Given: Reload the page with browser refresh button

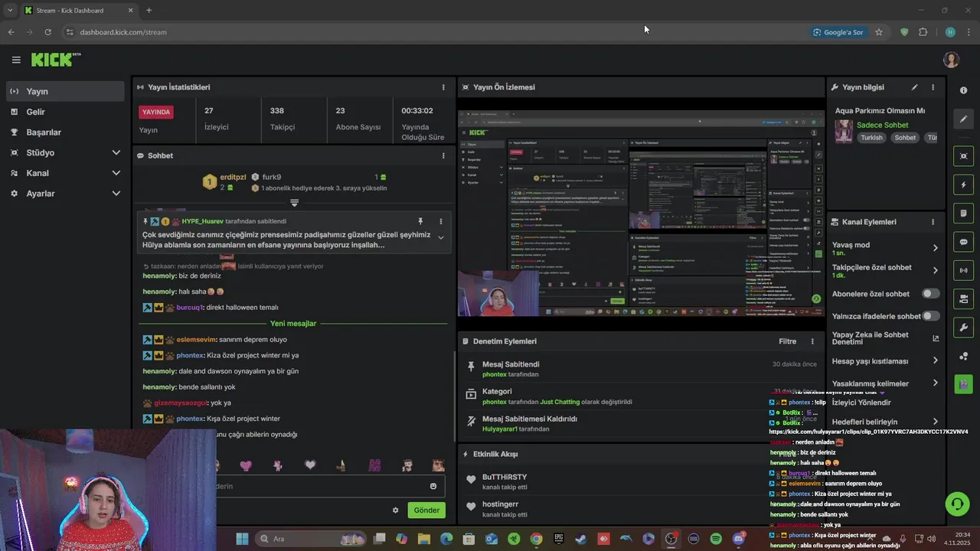Looking at the screenshot, I should 47,32.
